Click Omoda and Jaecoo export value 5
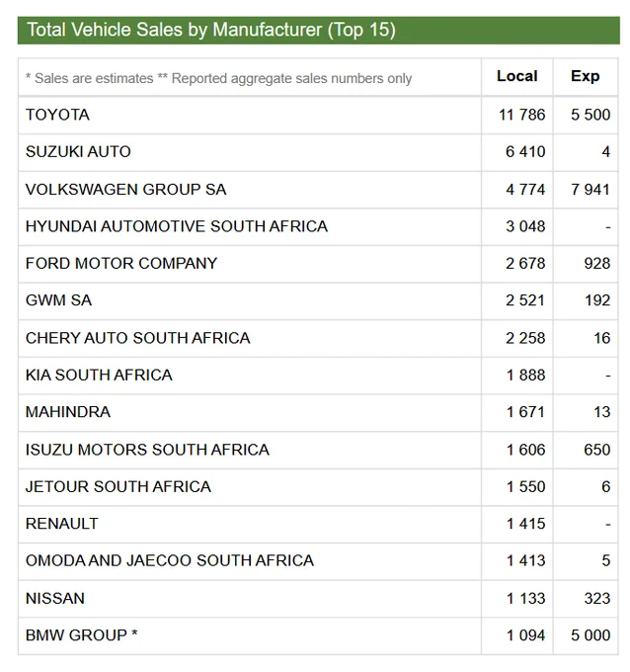This screenshot has height=672, width=630. (605, 560)
